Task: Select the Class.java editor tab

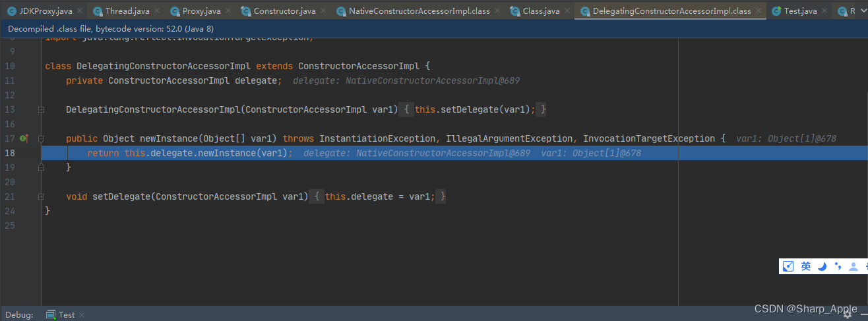Action: (541, 11)
